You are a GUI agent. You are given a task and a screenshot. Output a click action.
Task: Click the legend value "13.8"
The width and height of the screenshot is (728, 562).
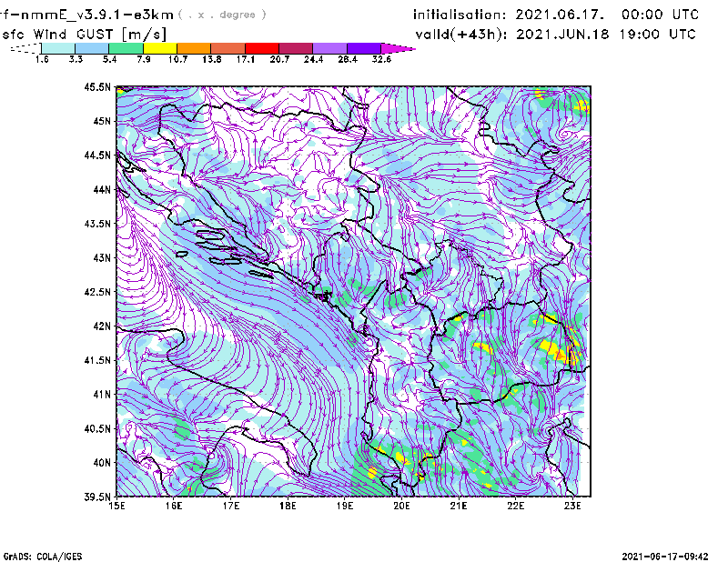(212, 59)
